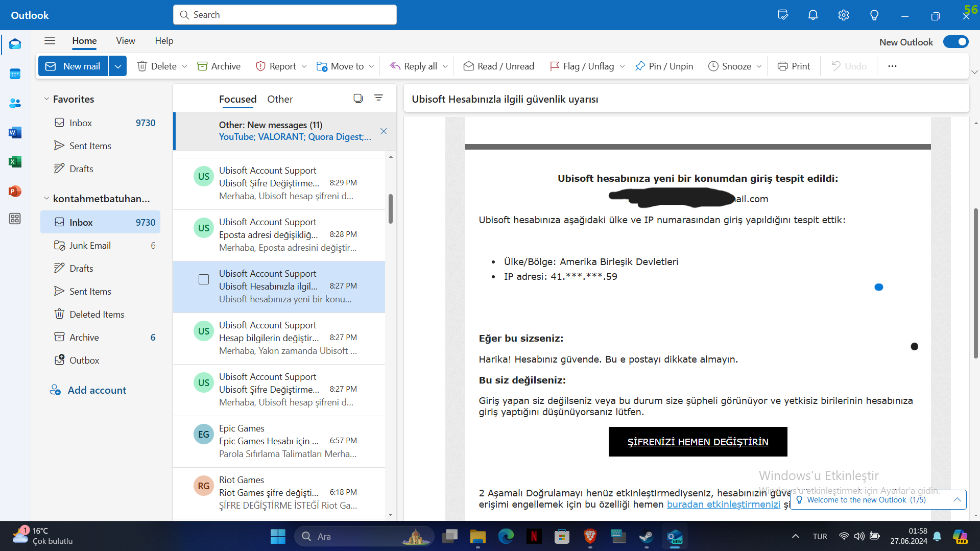The image size is (980, 551).
Task: Open the More apps grid icon
Action: click(x=15, y=219)
